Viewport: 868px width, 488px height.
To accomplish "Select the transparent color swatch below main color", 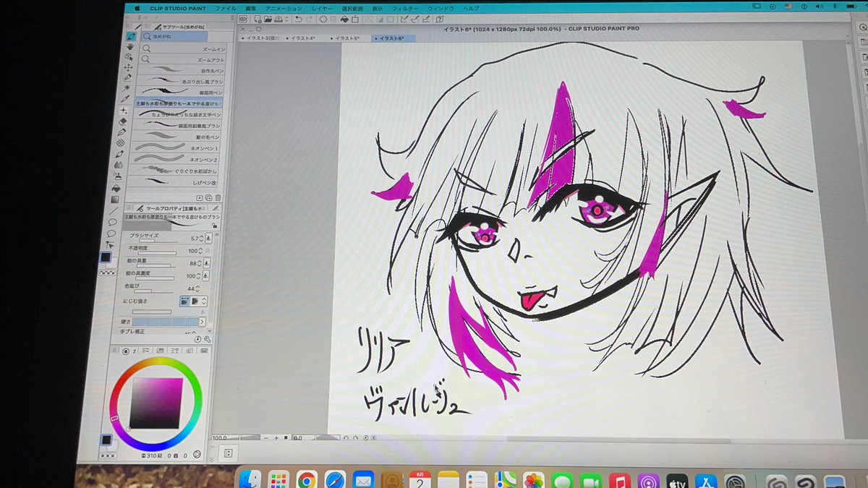I will (109, 273).
